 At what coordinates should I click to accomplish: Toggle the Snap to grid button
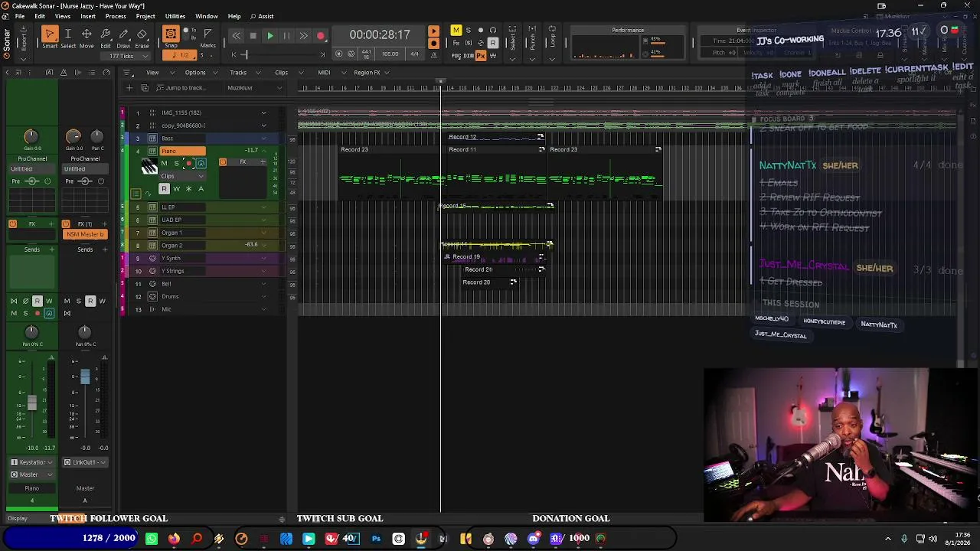171,34
